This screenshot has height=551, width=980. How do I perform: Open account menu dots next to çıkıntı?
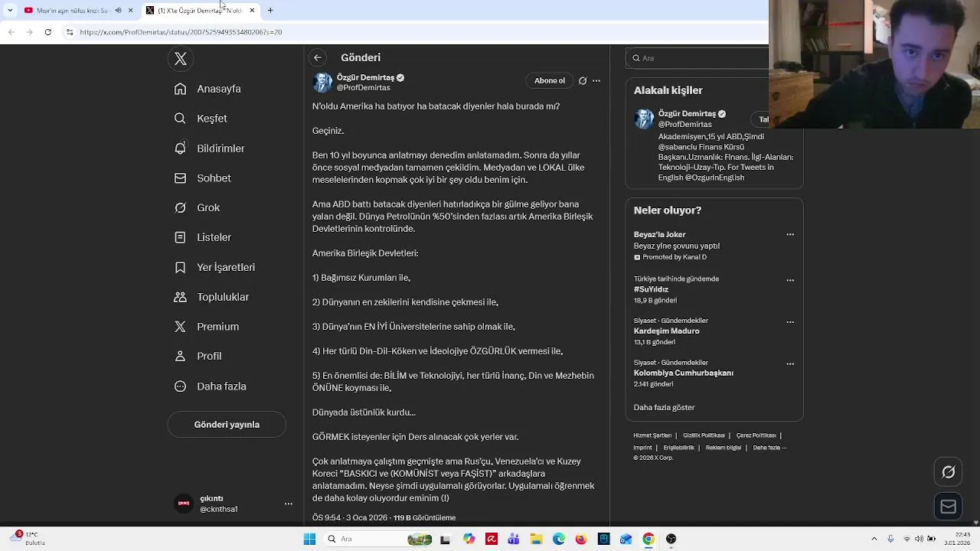point(289,504)
